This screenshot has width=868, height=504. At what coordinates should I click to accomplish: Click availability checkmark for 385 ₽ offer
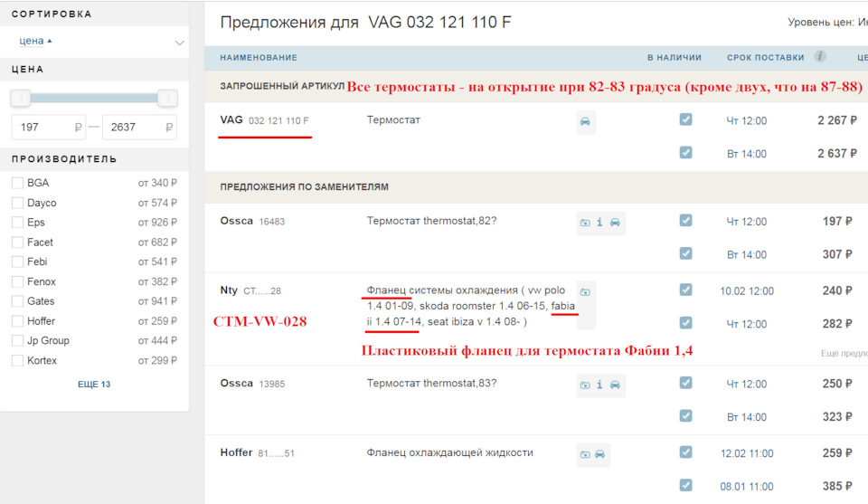pos(686,485)
